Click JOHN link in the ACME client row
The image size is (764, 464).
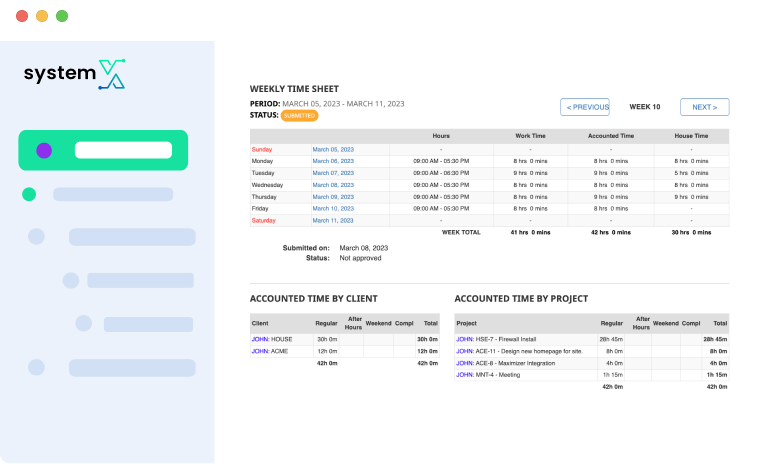[260, 351]
